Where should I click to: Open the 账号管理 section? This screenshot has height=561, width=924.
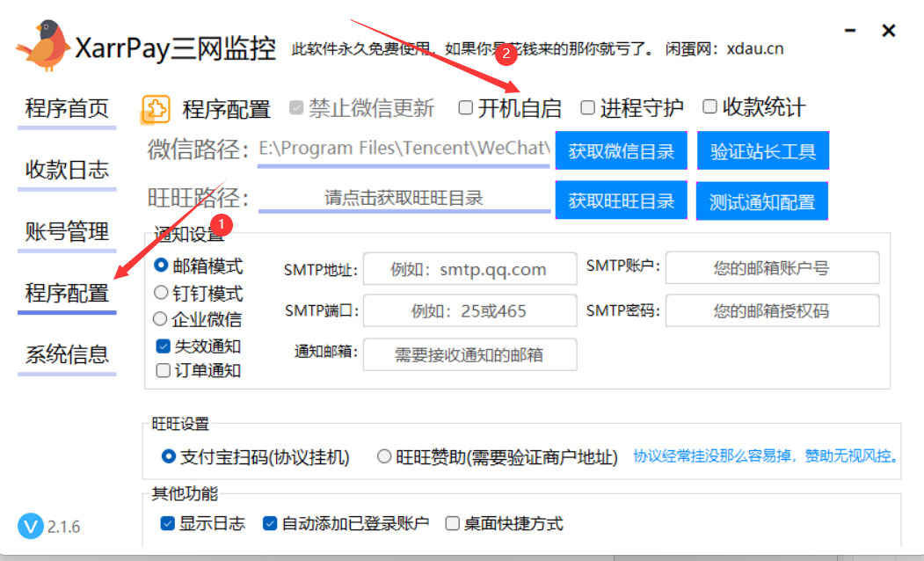click(66, 231)
